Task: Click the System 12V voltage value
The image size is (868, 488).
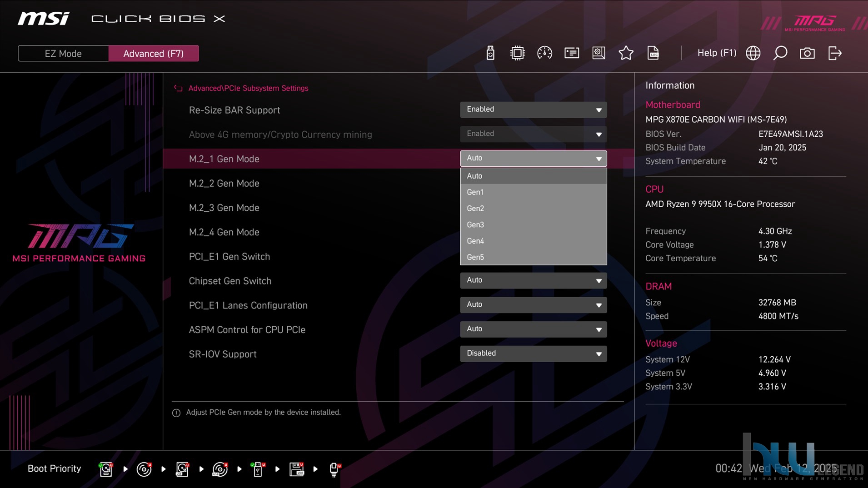Action: click(774, 359)
